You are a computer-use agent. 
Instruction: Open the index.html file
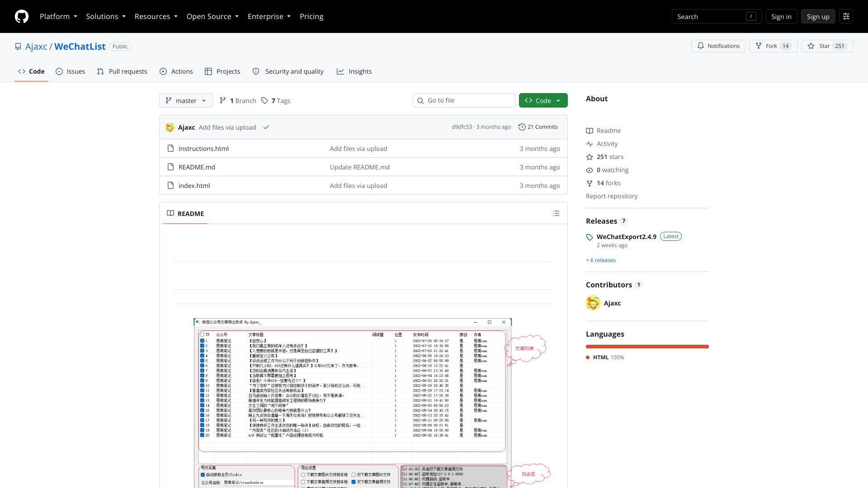point(194,186)
